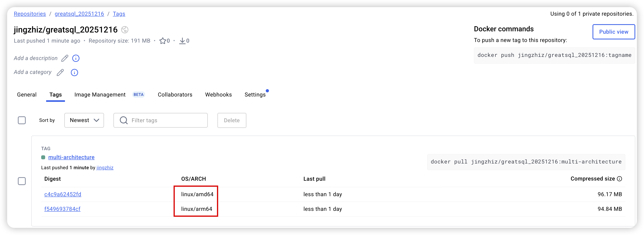The height and width of the screenshot is (235, 644).
Task: Check the multi-architecture tag checkbox
Action: (22, 181)
